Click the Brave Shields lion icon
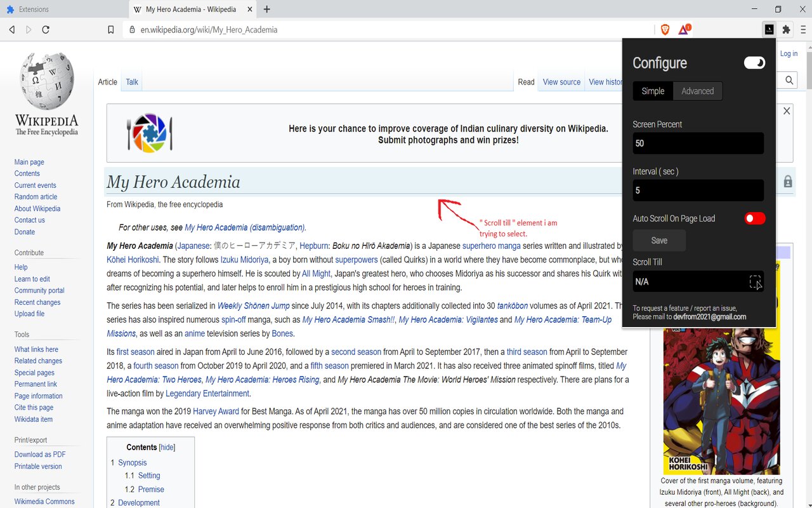 point(665,30)
